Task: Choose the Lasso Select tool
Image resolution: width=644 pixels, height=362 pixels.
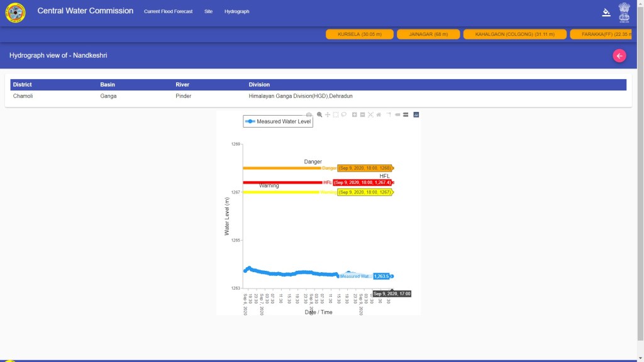Action: (344, 114)
